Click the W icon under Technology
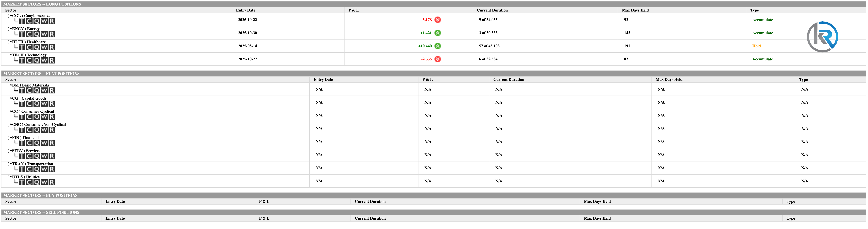The height and width of the screenshot is (229, 868). pos(44,60)
